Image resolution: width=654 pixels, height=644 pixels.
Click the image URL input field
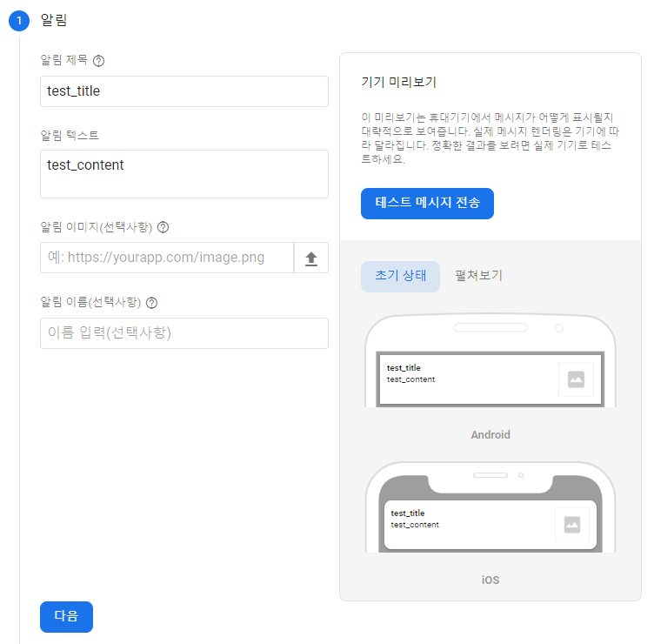pos(167,258)
